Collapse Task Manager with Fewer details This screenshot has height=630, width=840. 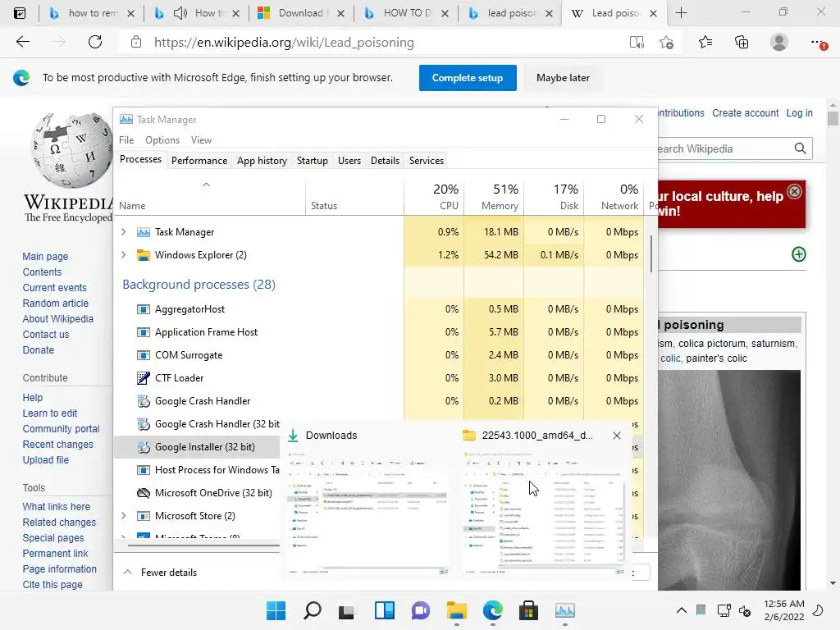point(160,572)
